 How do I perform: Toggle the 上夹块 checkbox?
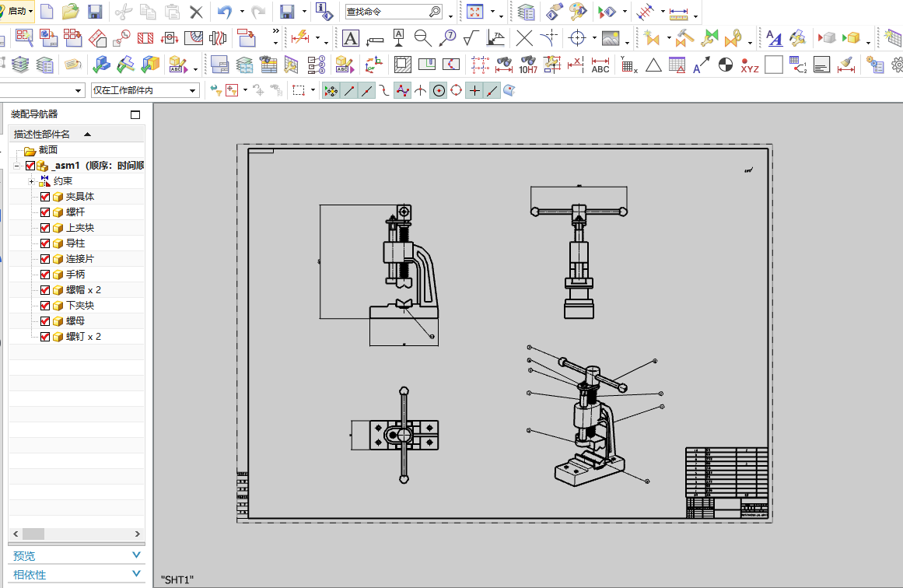pos(45,227)
